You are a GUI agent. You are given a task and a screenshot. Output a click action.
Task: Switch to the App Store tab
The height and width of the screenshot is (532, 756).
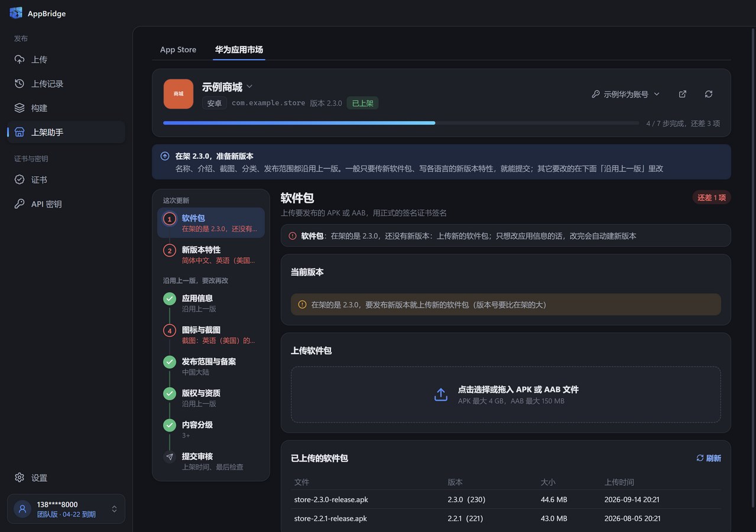(x=178, y=50)
